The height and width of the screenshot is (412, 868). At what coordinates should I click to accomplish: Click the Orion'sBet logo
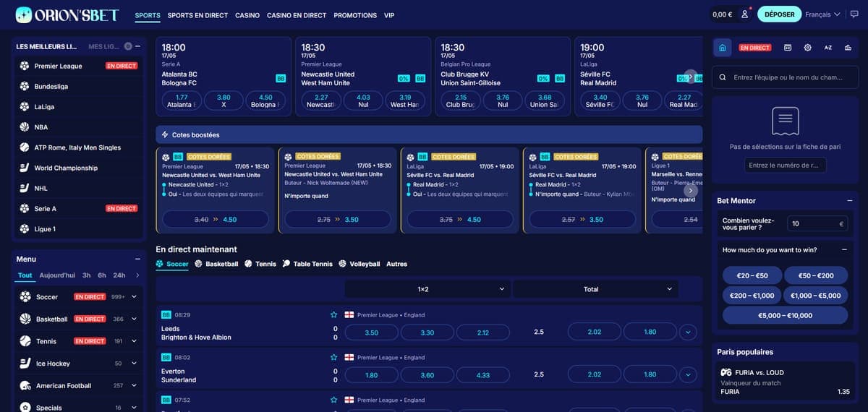[x=67, y=14]
